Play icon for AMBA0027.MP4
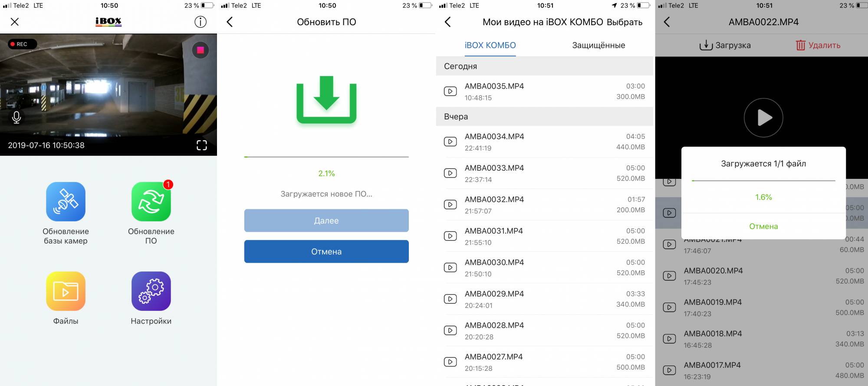Viewport: 868px width, 386px height. 450,362
